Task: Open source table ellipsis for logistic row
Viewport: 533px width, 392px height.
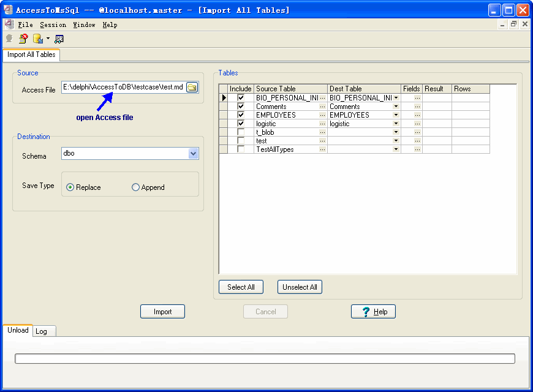Action: click(x=322, y=124)
